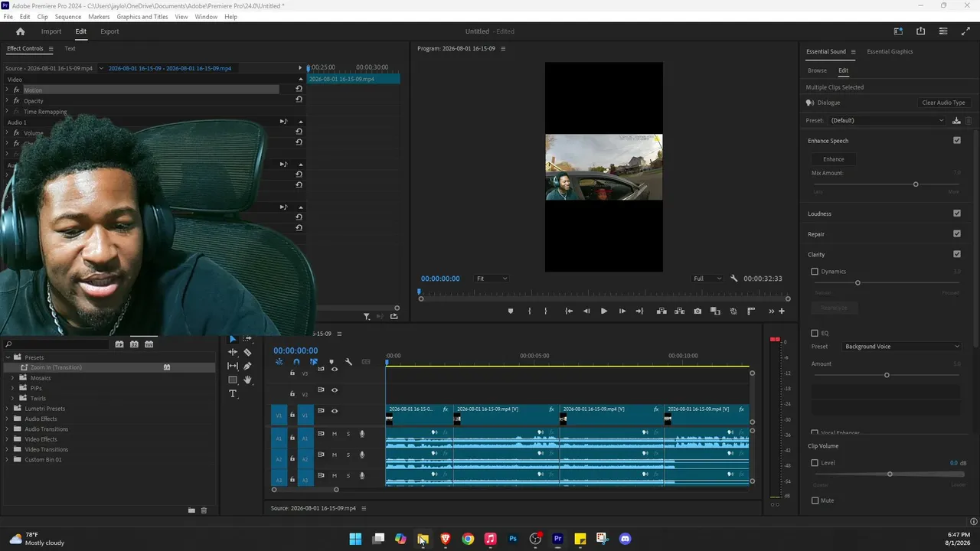Open the Sequence menu
The height and width of the screenshot is (551, 980).
(x=68, y=17)
